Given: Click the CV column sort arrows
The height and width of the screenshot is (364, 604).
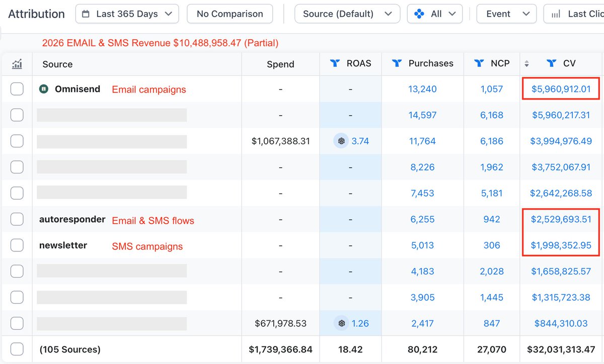Looking at the screenshot, I should [526, 64].
